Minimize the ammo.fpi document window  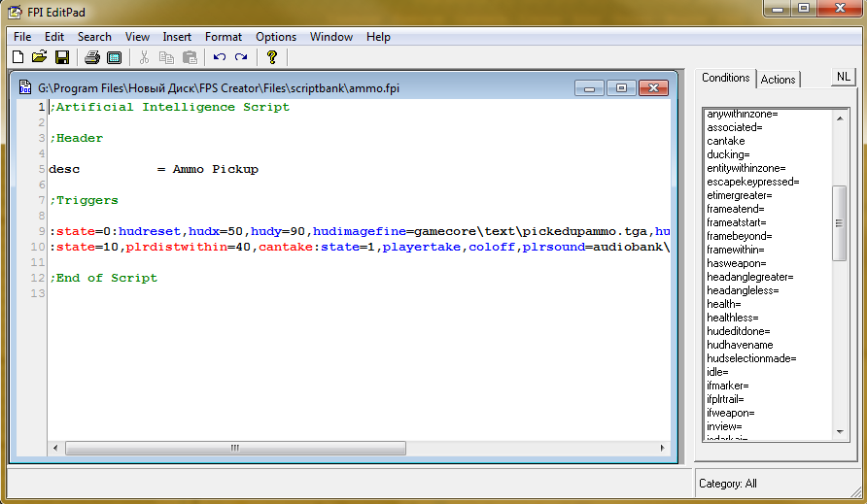(589, 88)
